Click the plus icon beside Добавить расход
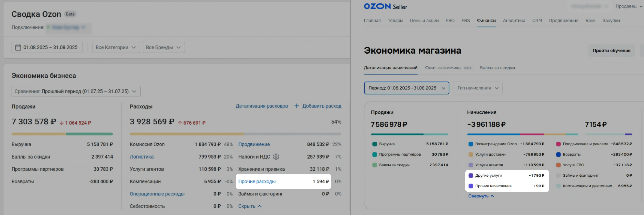 pyautogui.click(x=297, y=106)
